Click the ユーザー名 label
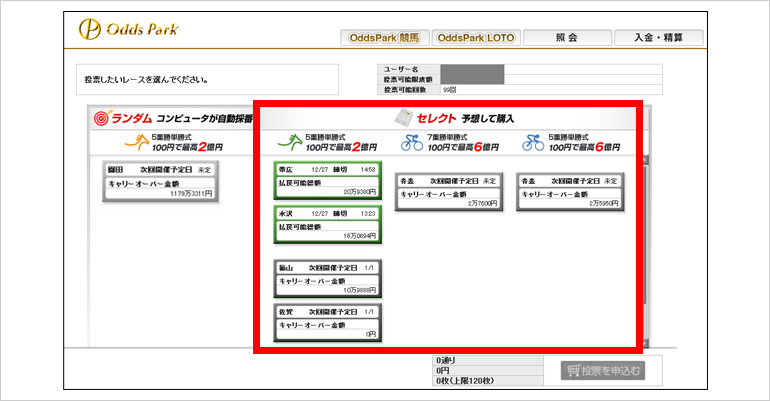 [x=401, y=69]
